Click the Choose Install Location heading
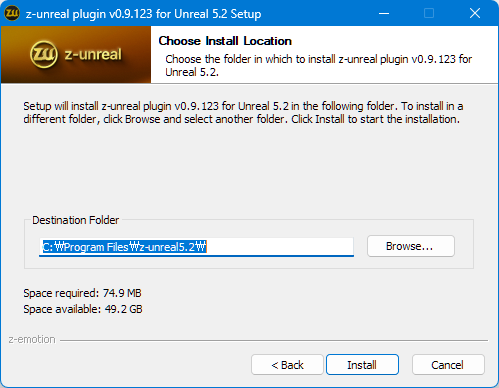Image resolution: width=499 pixels, height=388 pixels. tap(225, 41)
